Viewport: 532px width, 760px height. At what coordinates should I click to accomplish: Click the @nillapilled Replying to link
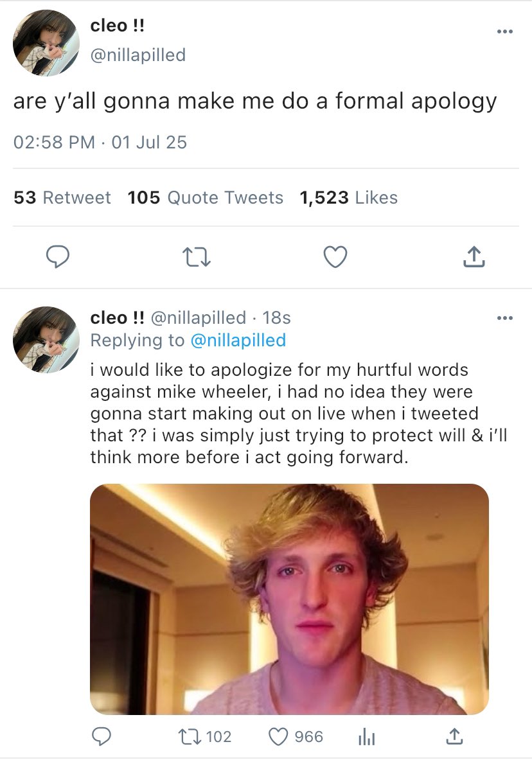point(238,340)
